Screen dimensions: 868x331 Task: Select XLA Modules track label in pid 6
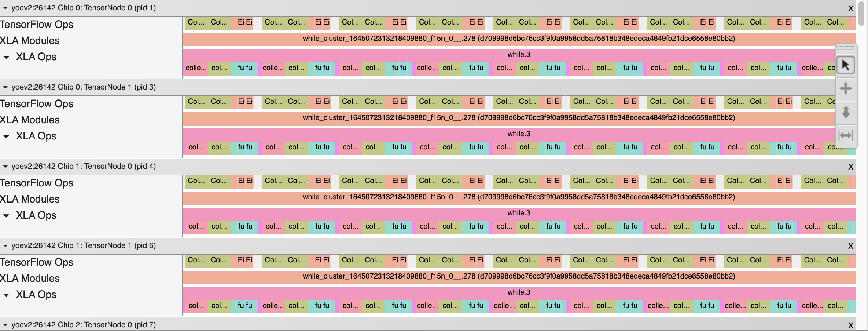click(x=30, y=279)
